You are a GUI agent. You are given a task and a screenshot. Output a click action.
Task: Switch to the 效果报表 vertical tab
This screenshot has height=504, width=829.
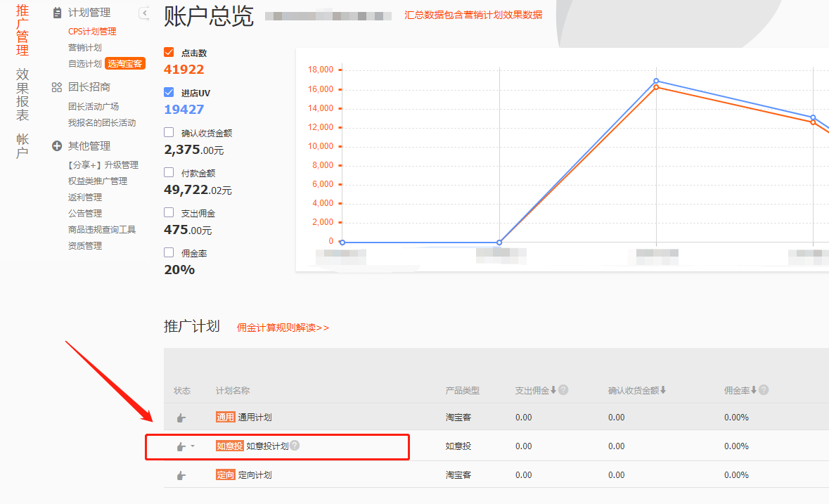click(x=23, y=95)
